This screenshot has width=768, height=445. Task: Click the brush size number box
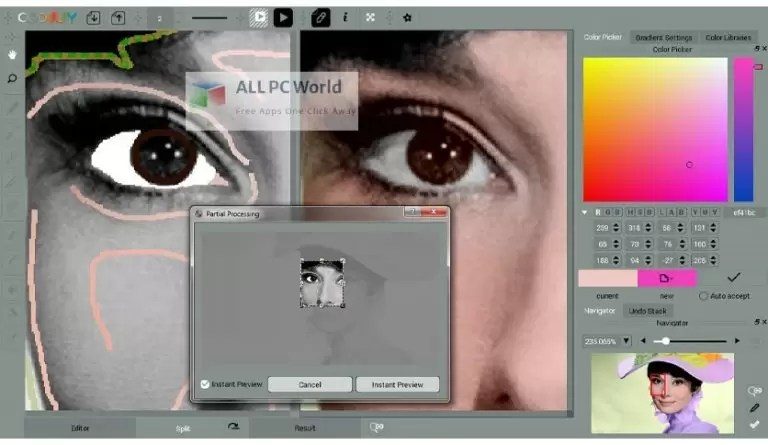[160, 19]
